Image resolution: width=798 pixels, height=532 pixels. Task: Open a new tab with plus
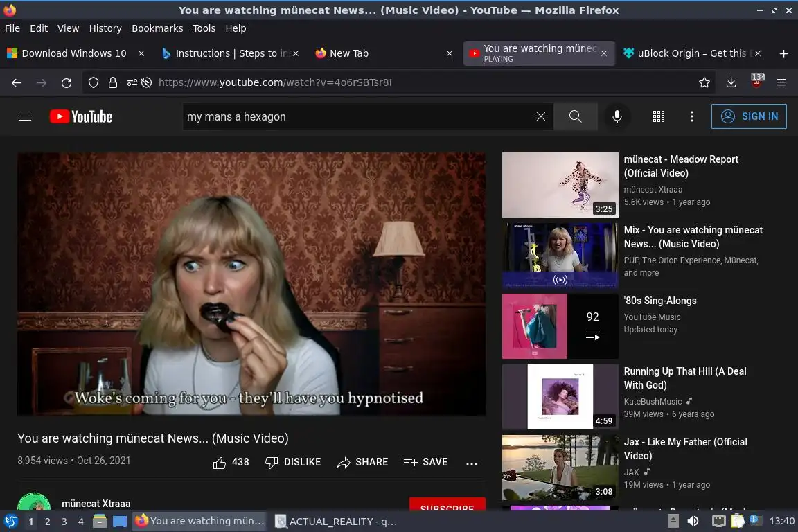[x=783, y=53]
